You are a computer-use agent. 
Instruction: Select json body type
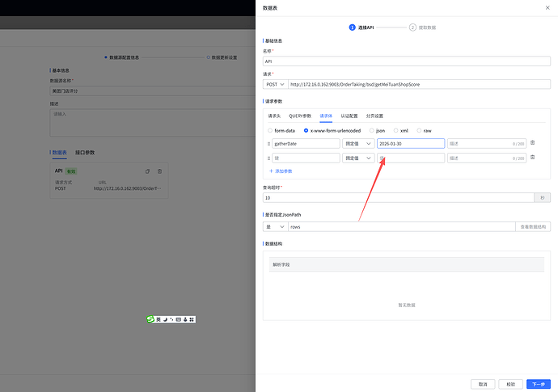(x=372, y=130)
